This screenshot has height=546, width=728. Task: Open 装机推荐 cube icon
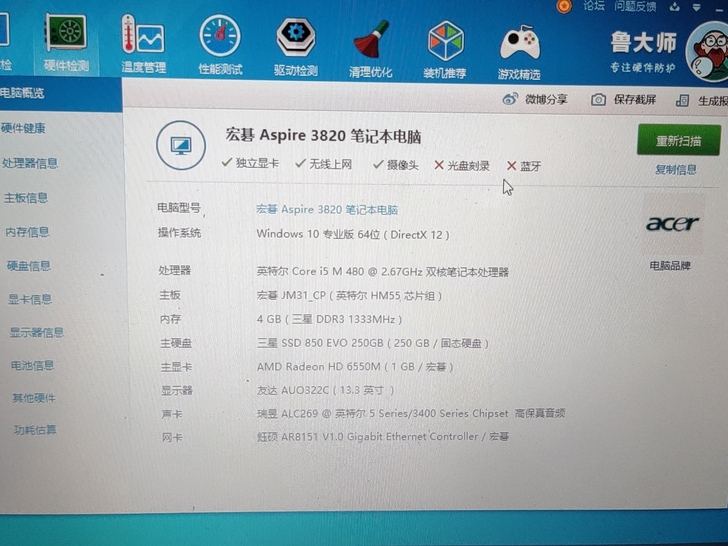445,50
